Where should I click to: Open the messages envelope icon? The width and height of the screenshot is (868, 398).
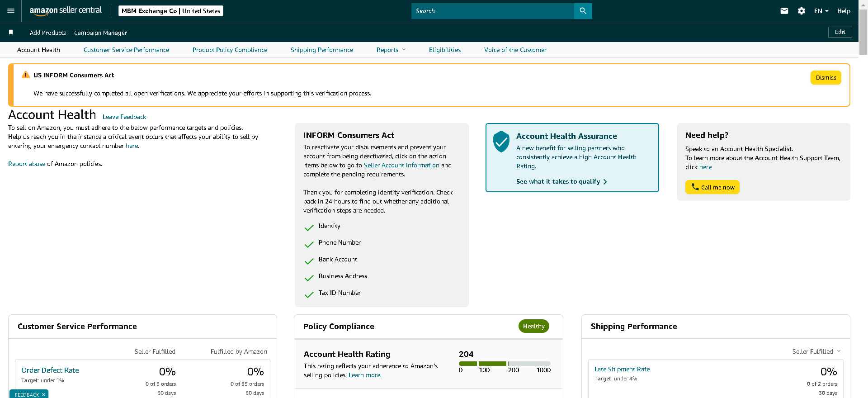click(784, 11)
